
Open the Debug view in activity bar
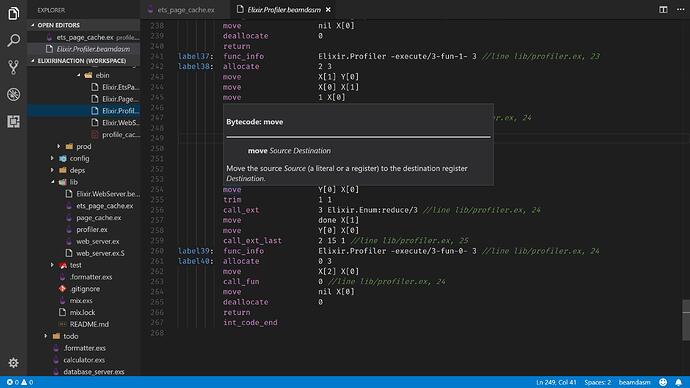(14, 94)
